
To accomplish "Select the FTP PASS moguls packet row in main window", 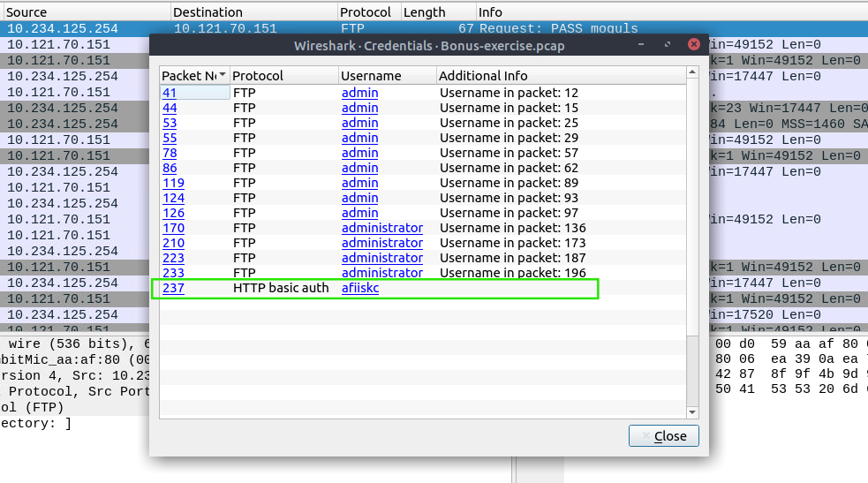I will 434,28.
